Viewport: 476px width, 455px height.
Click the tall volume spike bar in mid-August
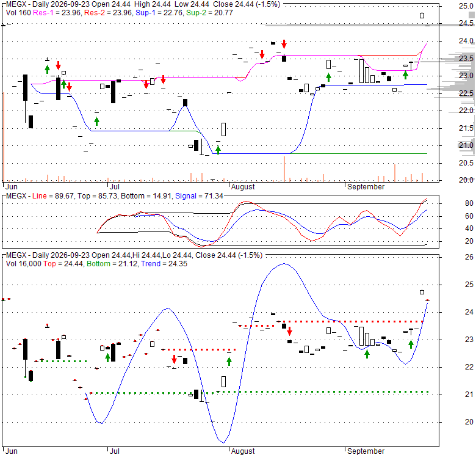(284, 169)
